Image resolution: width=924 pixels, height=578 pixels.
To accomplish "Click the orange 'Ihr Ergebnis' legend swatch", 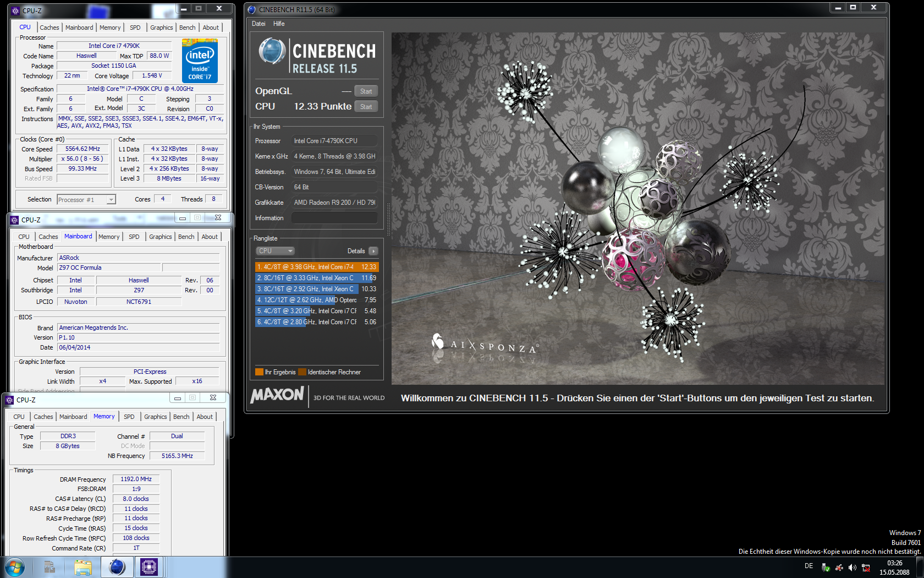I will pyautogui.click(x=260, y=372).
